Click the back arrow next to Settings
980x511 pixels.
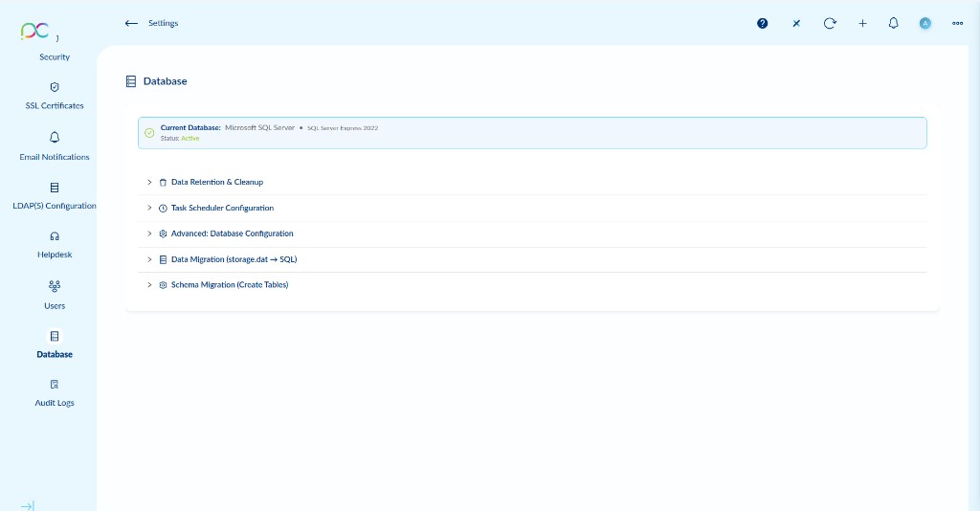(x=131, y=23)
